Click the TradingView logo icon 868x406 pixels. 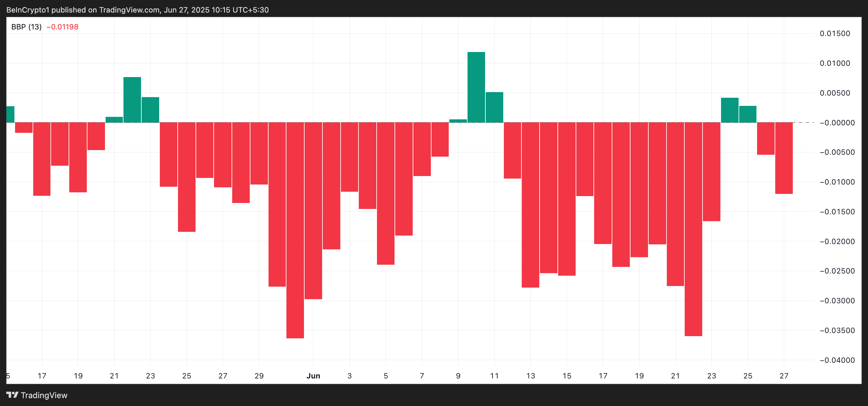coord(12,395)
